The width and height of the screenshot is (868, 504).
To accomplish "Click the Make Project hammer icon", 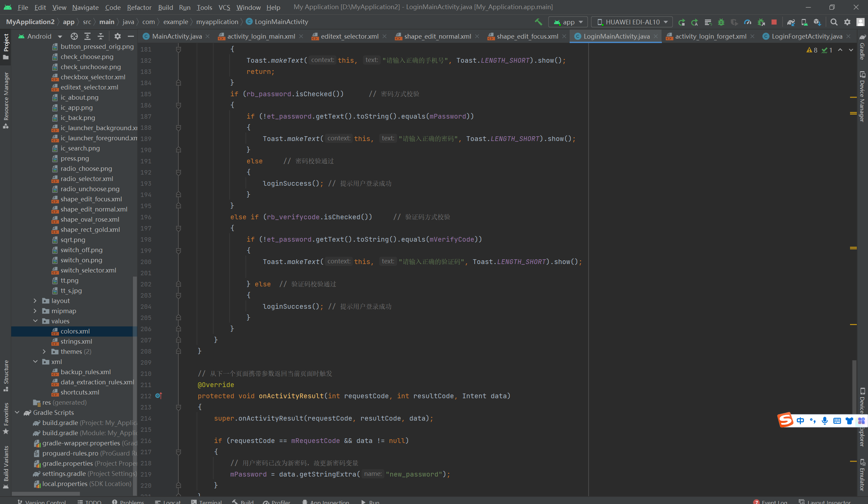I will 538,22.
